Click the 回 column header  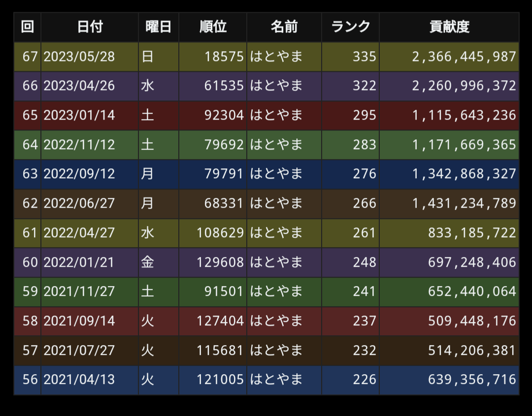pos(28,27)
